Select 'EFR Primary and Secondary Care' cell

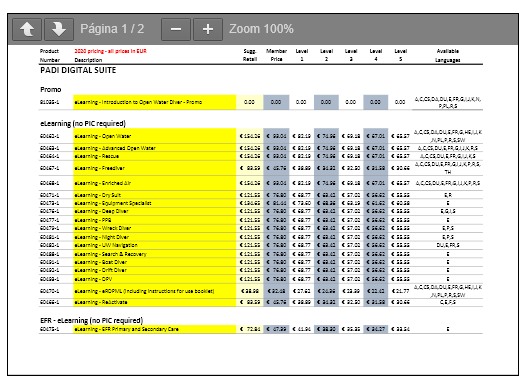(x=155, y=329)
